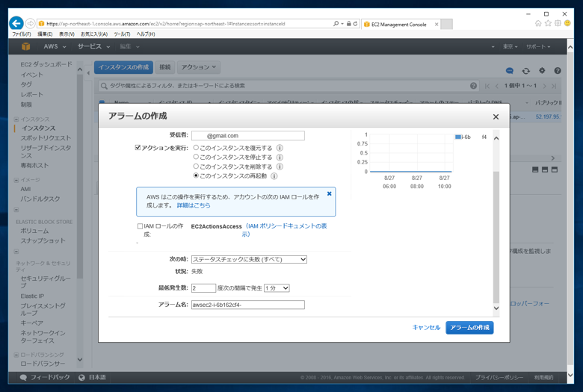Screen dimensions: 583x392
Task: Open the お気に入り(A) menu
Action: point(94,34)
